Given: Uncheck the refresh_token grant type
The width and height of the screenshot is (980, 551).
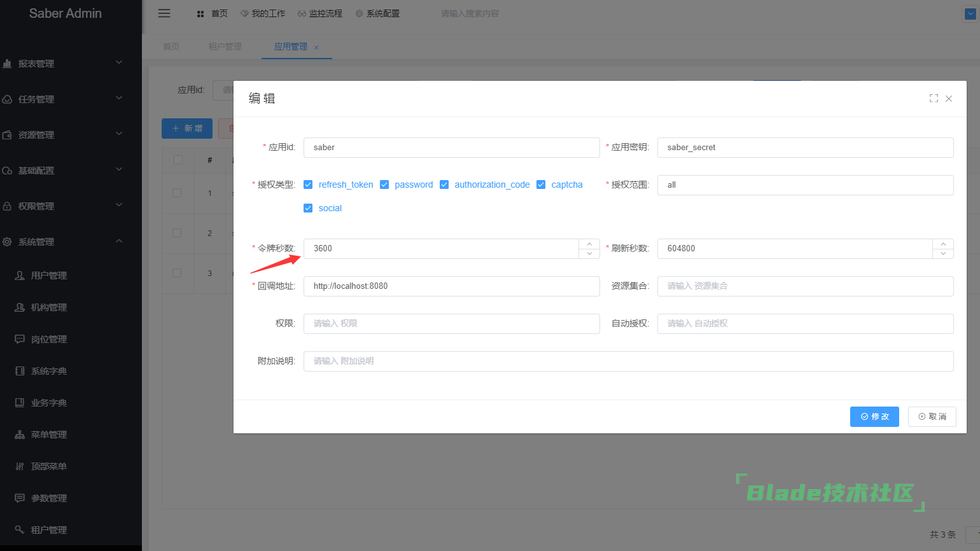Looking at the screenshot, I should coord(308,185).
